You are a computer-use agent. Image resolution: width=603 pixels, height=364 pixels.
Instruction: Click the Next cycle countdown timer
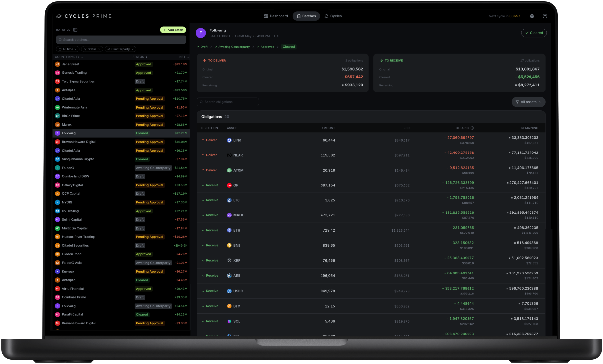pyautogui.click(x=504, y=16)
